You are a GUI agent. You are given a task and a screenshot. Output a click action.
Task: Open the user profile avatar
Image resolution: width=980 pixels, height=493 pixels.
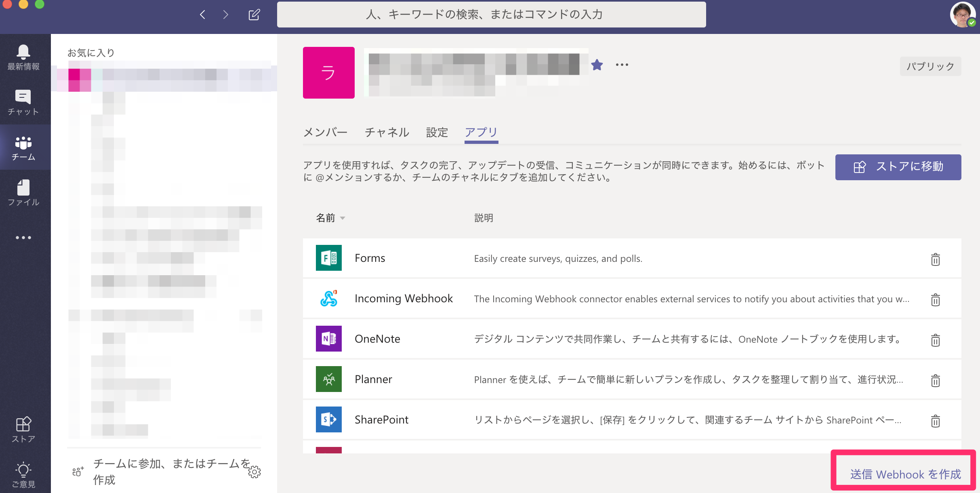pyautogui.click(x=963, y=15)
